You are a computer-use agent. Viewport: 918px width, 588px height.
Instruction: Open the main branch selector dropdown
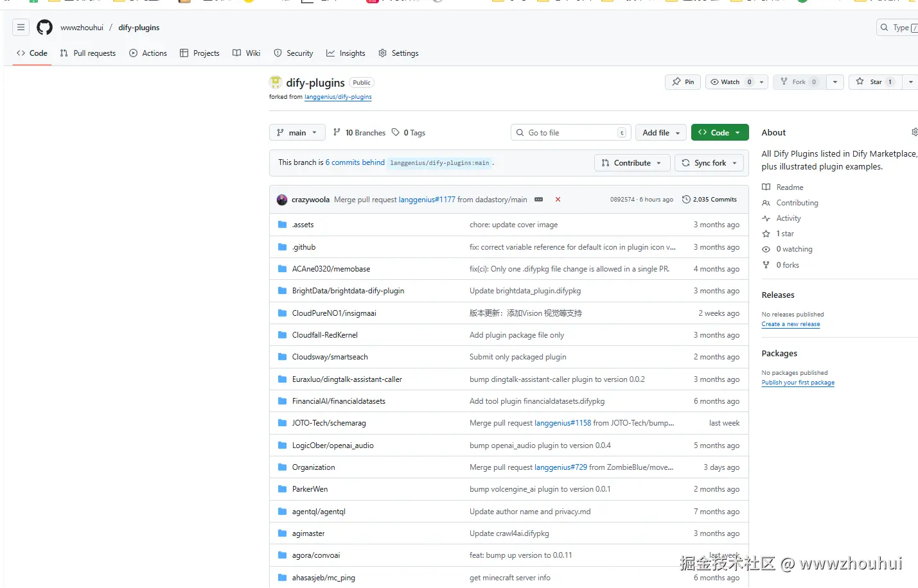pyautogui.click(x=297, y=133)
